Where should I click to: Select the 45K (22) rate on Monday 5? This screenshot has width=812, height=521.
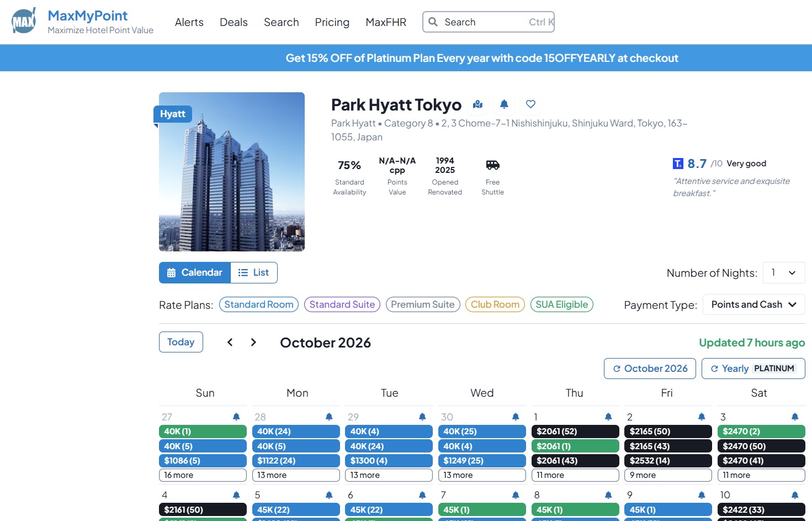pos(296,510)
